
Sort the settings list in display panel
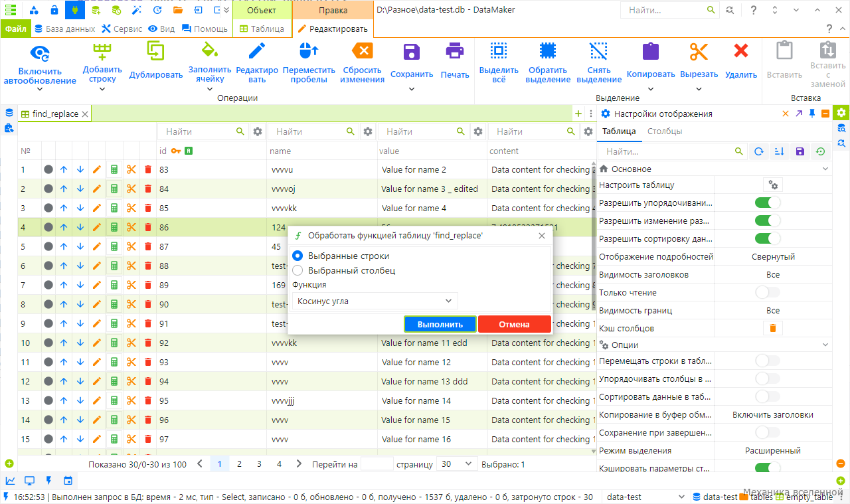[x=780, y=152]
